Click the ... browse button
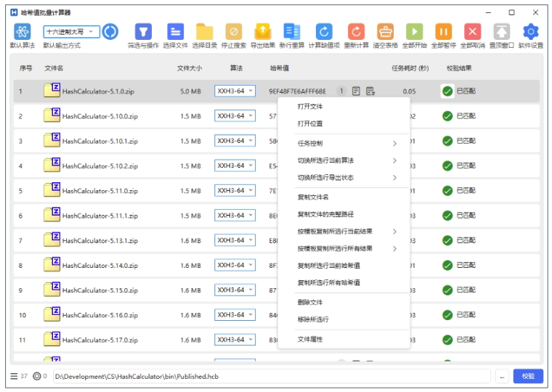This screenshot has width=552, height=392. 502,376
